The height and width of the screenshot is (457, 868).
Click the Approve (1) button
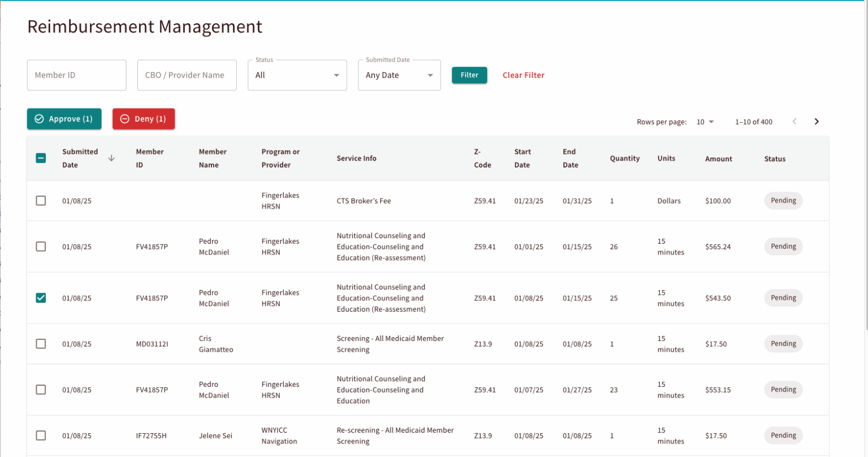pyautogui.click(x=64, y=119)
